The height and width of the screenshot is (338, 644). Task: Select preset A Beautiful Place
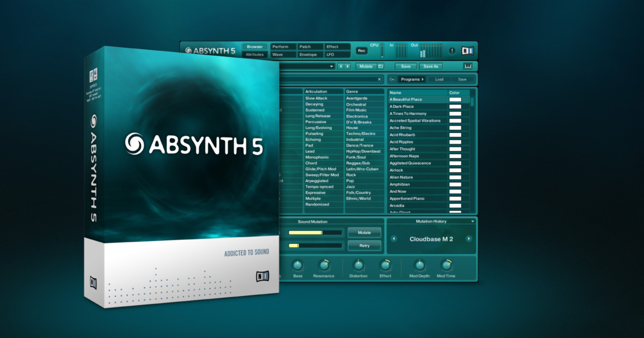pyautogui.click(x=418, y=100)
